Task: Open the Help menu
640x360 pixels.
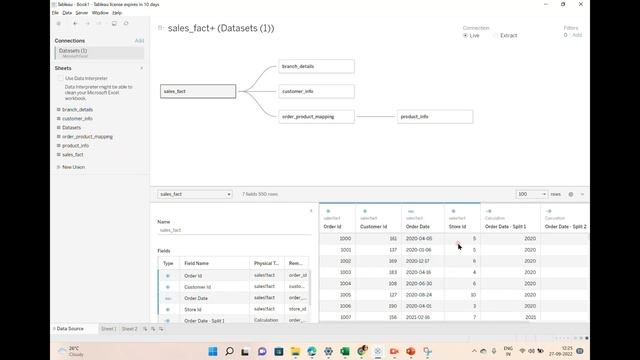Action: 117,13
